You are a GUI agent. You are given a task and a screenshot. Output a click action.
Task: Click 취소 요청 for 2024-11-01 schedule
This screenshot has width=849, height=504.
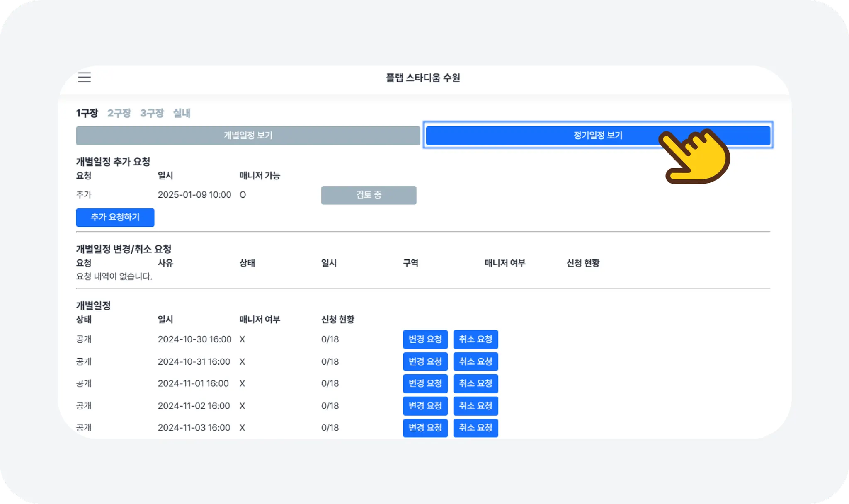475,383
